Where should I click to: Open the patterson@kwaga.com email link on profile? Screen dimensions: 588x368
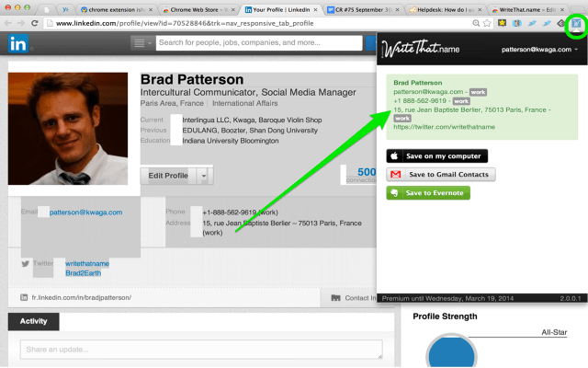point(85,213)
